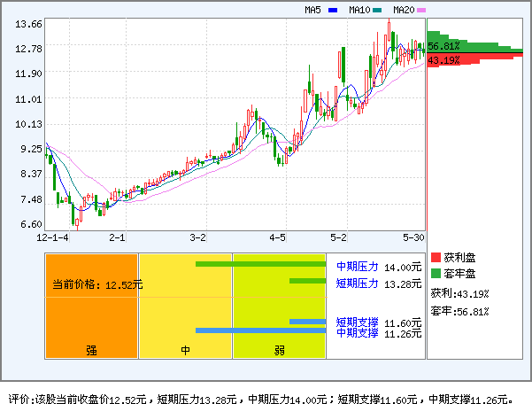Click the 短期支撑 label
This screenshot has height=404, width=532.
(358, 322)
